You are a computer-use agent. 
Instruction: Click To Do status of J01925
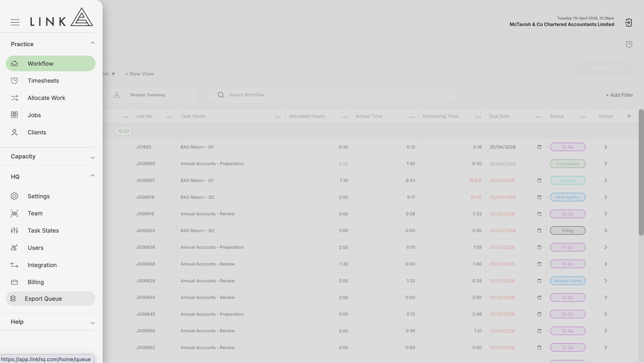click(x=568, y=147)
